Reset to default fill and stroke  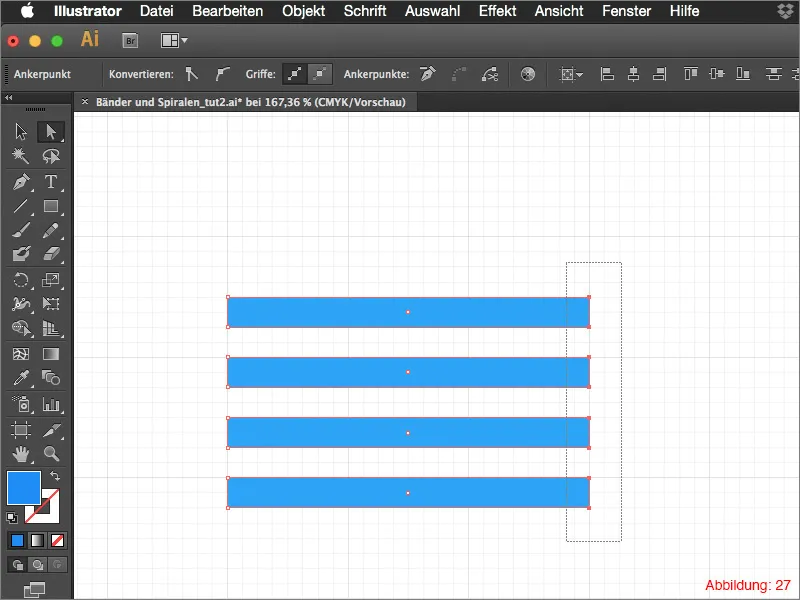pos(12,518)
